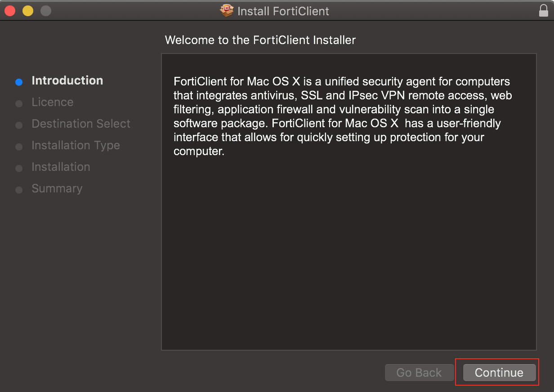Click the Install FortiClient title bar text

coord(284,11)
